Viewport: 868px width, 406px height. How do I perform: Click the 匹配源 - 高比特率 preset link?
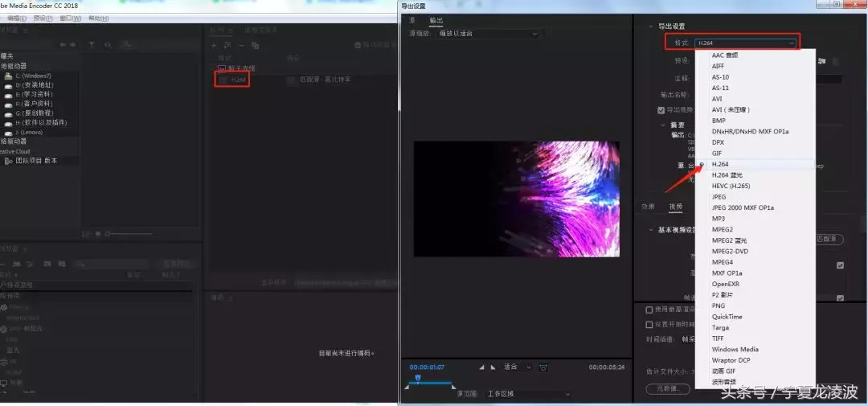[325, 80]
